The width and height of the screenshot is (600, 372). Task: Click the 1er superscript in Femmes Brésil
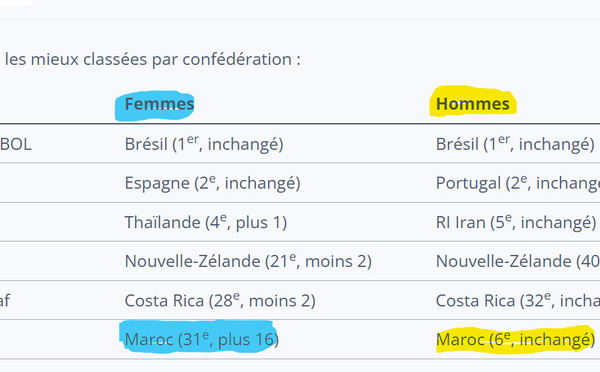(192, 139)
